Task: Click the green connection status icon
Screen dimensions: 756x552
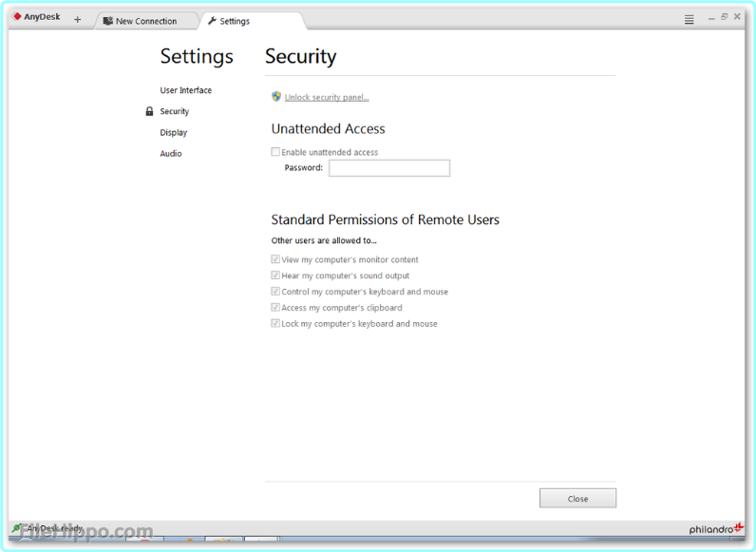Action: (17, 528)
